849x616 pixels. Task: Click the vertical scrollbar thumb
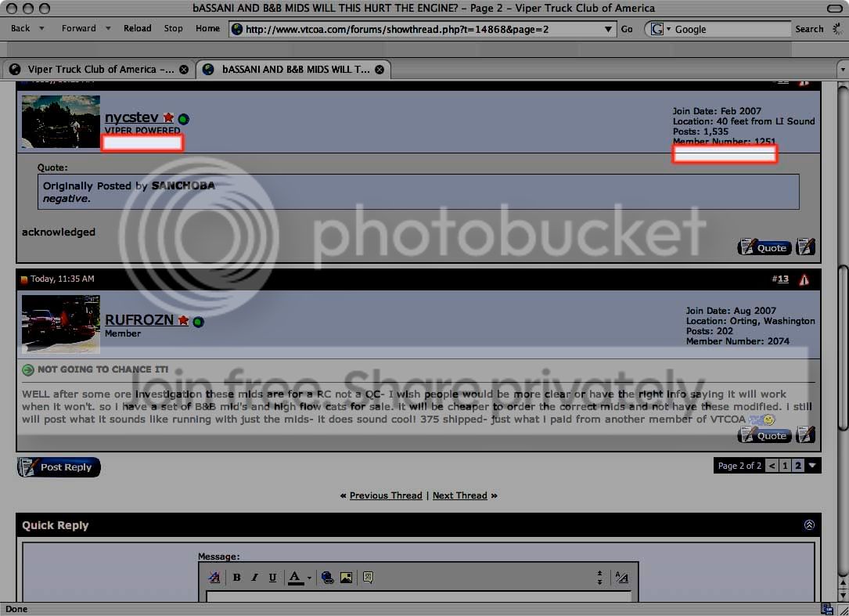tap(843, 347)
